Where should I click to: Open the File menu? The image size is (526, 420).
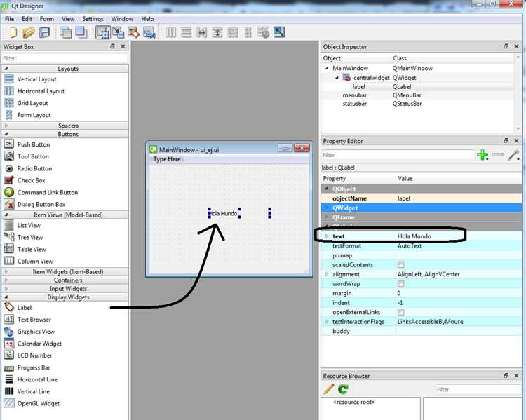click(x=9, y=19)
